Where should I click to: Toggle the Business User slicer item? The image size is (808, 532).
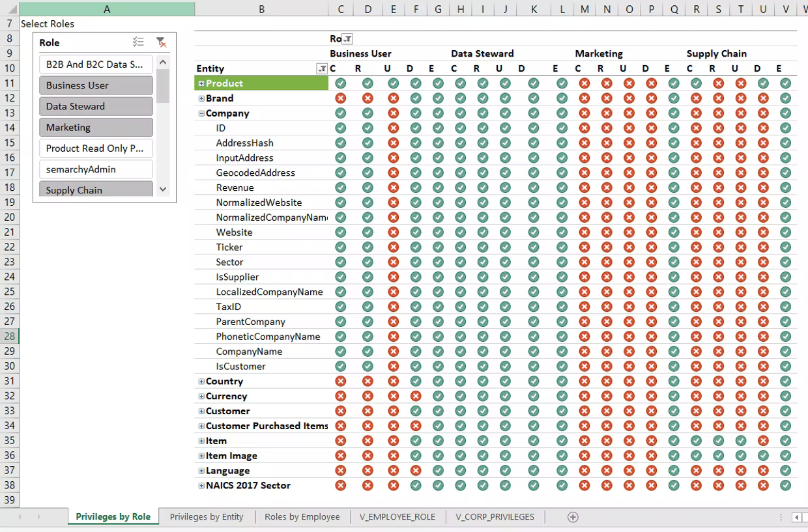pyautogui.click(x=96, y=85)
